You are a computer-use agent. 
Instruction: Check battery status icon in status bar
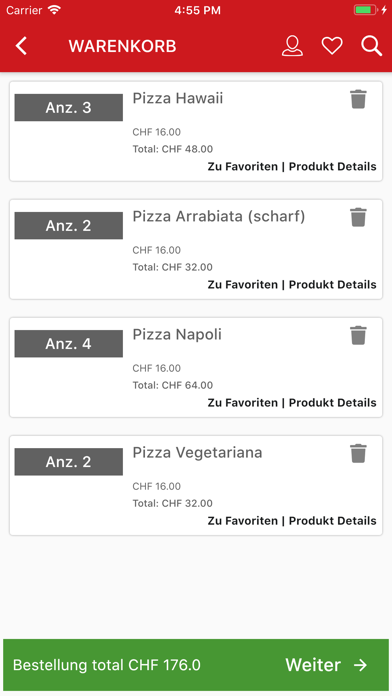(x=366, y=10)
